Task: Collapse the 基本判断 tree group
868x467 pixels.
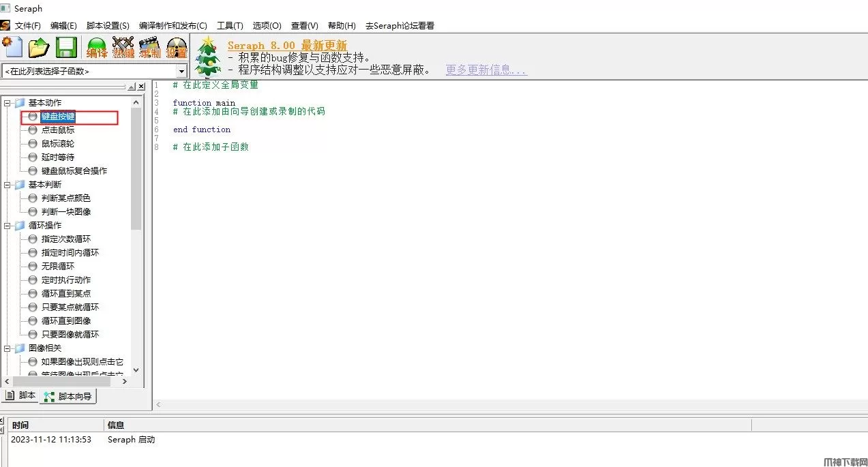Action: 8,185
